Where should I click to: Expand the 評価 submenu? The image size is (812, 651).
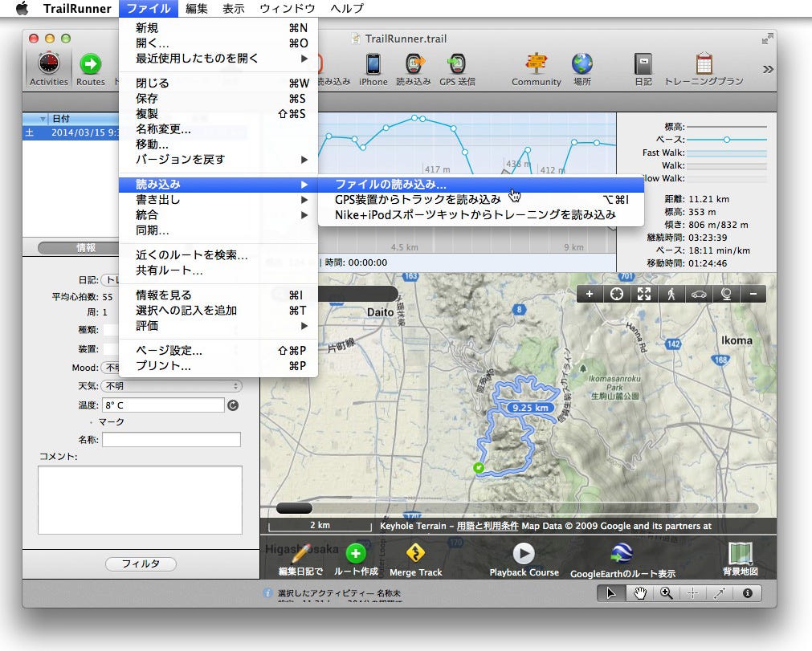(x=218, y=326)
